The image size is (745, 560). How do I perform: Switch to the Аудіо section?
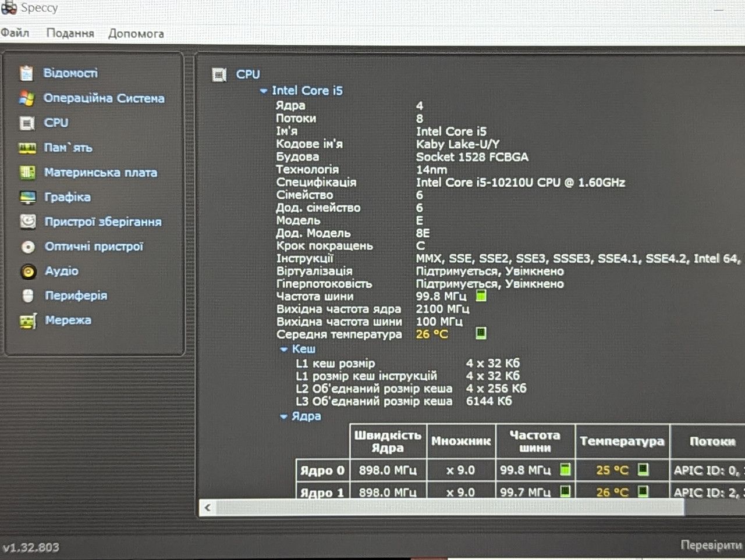click(62, 271)
